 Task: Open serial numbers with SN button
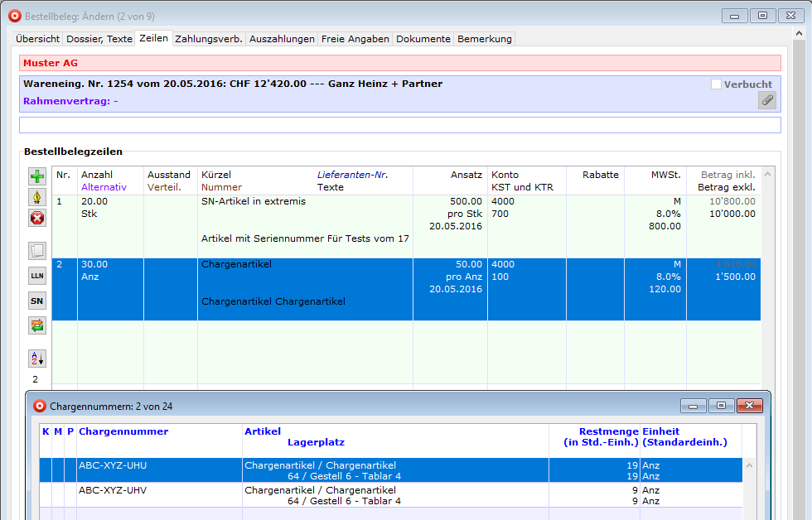[37, 301]
